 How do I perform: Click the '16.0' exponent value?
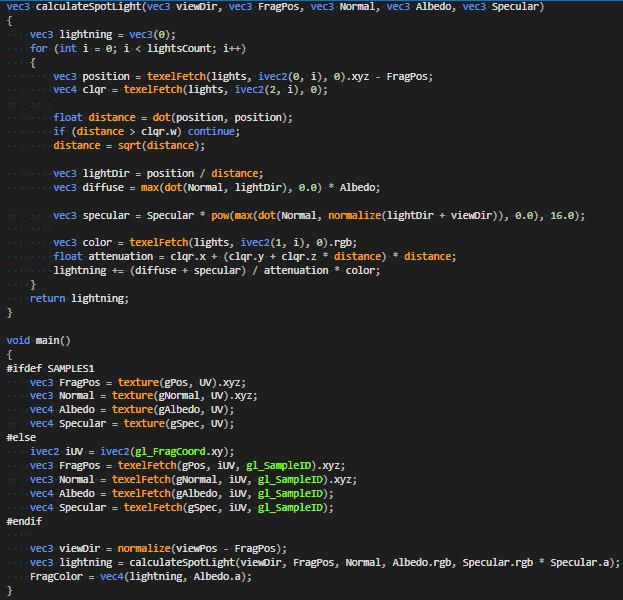562,215
